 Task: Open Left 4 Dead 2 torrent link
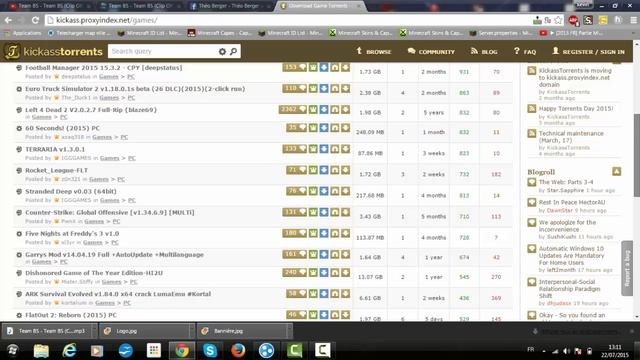point(91,110)
